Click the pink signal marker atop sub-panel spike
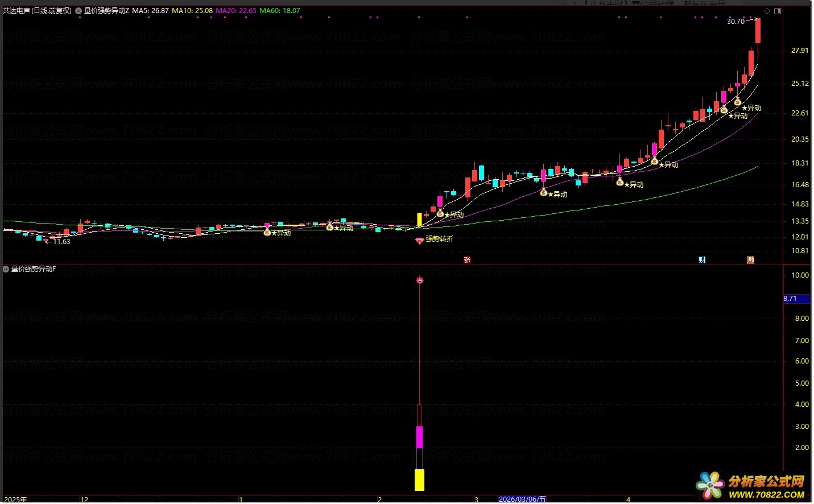 [x=420, y=280]
